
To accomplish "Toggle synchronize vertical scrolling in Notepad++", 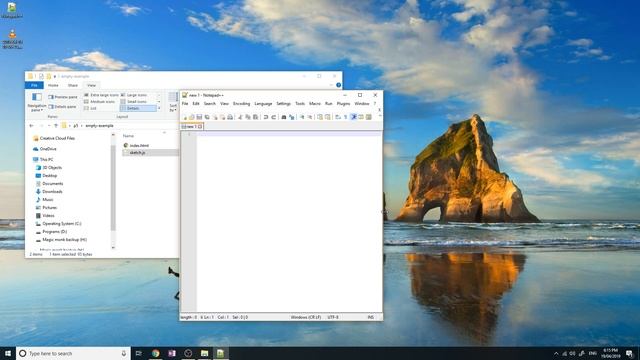I will (320, 117).
